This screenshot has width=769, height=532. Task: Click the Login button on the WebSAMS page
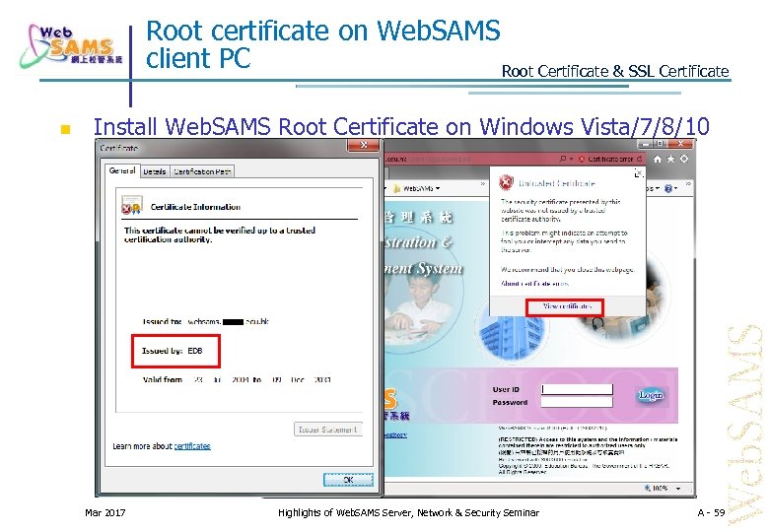point(651,395)
